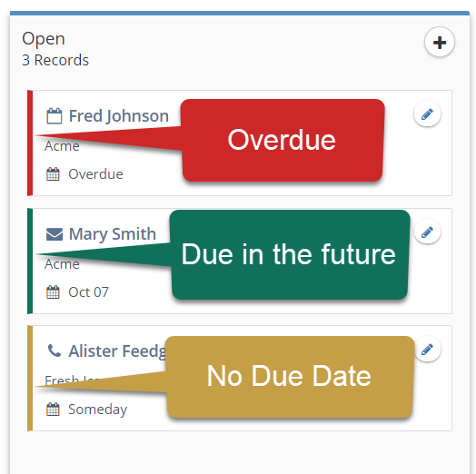Click the plus icon to add a record

(x=440, y=42)
